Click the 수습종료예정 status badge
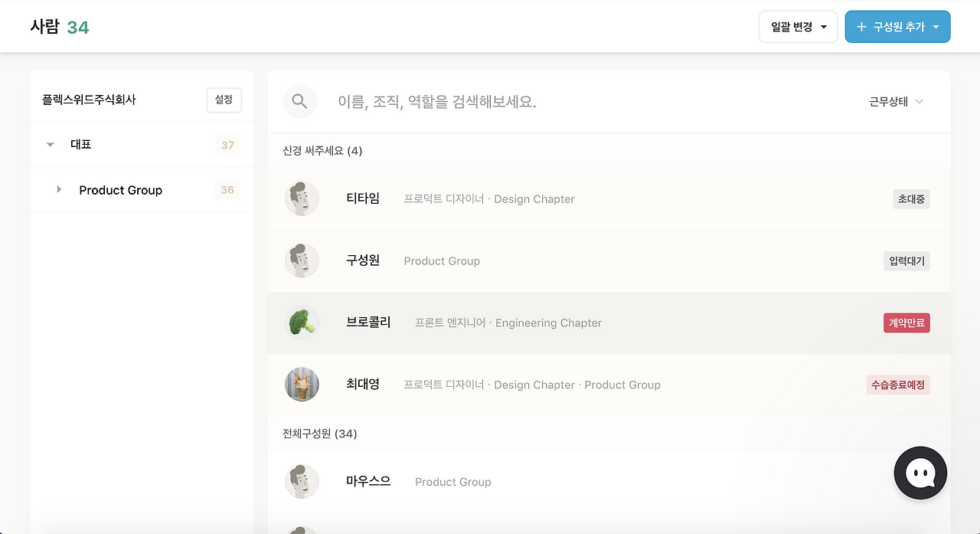The width and height of the screenshot is (980, 534). [x=898, y=385]
